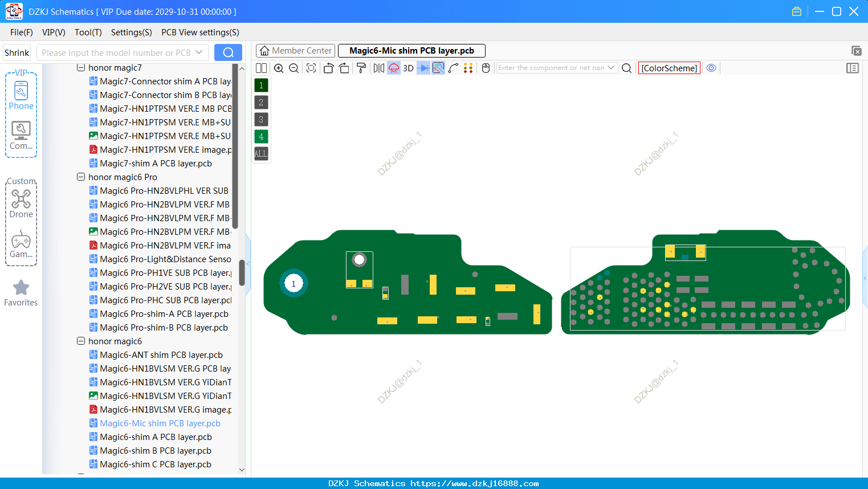Collapse the left file panel handle
The image size is (868, 489).
point(248,263)
